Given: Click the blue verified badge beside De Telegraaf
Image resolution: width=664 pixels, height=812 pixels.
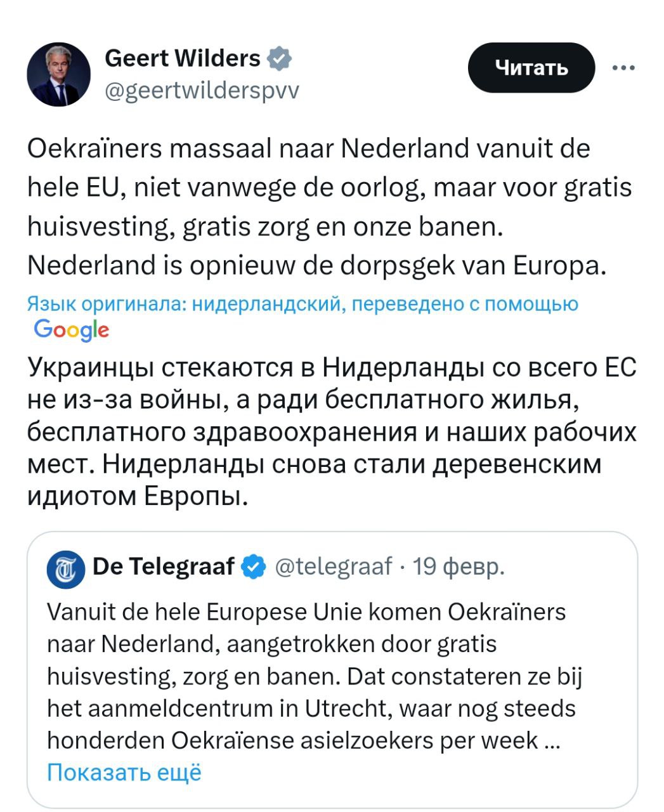Looking at the screenshot, I should (x=254, y=566).
